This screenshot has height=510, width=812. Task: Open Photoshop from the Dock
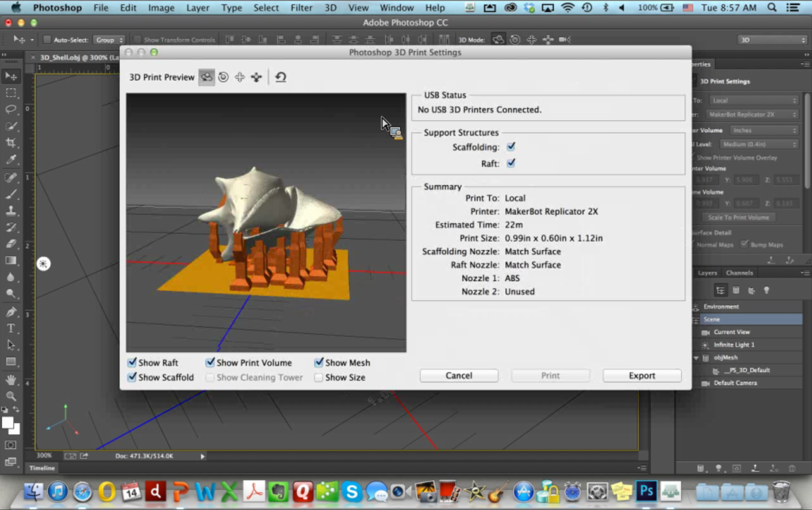646,492
